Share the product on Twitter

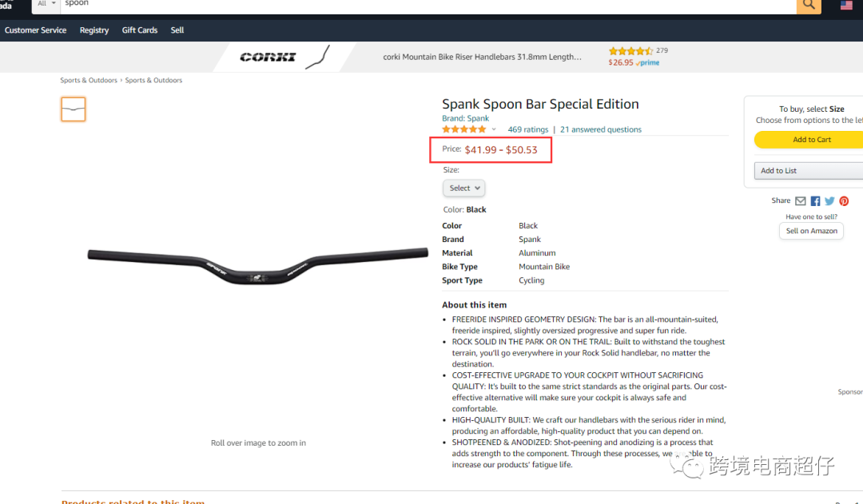829,200
